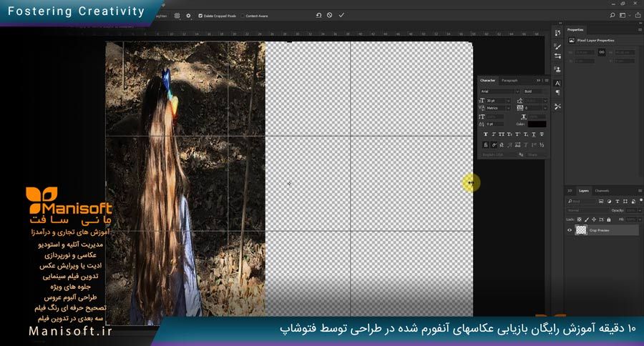Select the Properties panel tab
The width and height of the screenshot is (644, 346).
point(575,29)
